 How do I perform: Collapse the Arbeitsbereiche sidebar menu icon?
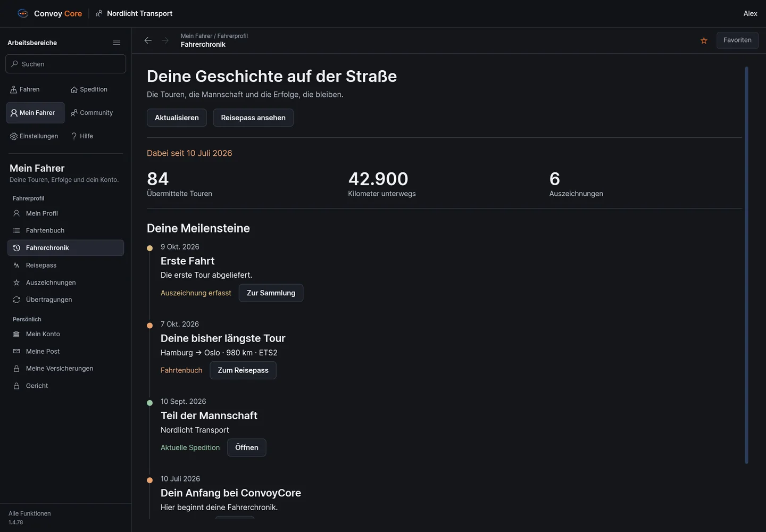[116, 43]
